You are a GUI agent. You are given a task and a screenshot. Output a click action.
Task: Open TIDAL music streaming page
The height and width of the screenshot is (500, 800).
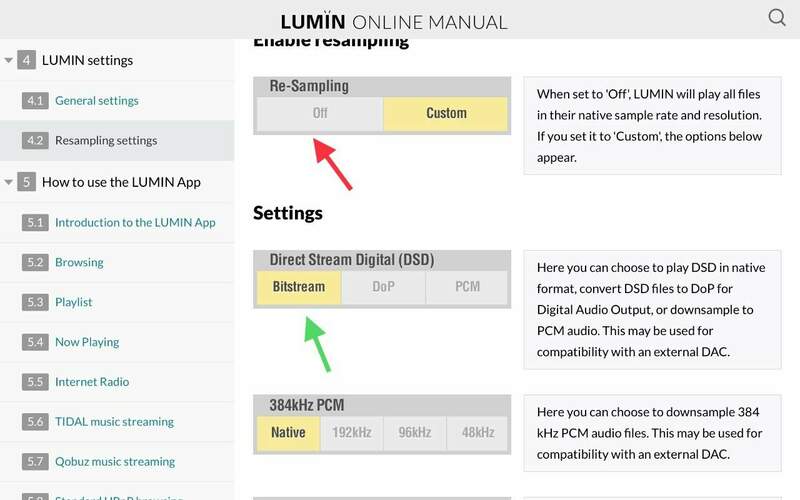point(114,421)
